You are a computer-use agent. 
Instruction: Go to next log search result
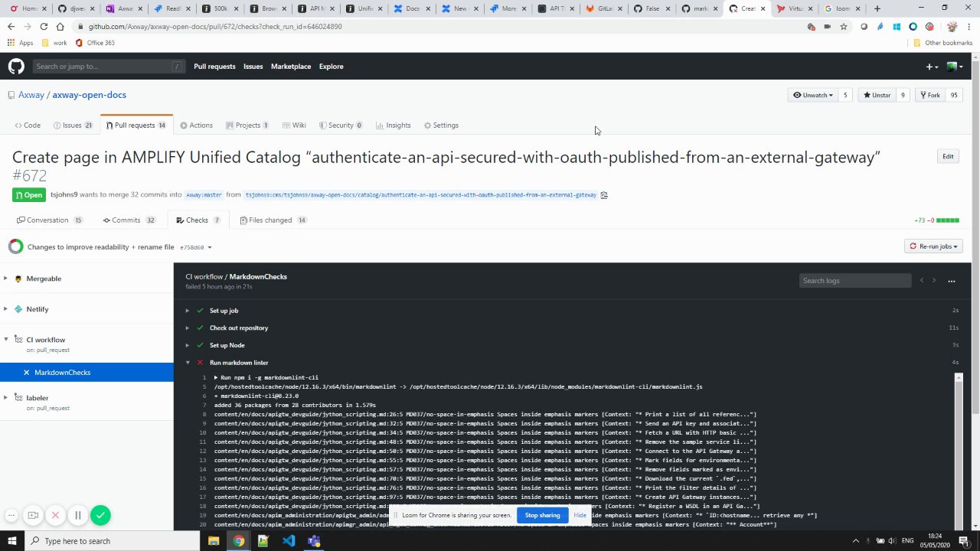coord(934,281)
